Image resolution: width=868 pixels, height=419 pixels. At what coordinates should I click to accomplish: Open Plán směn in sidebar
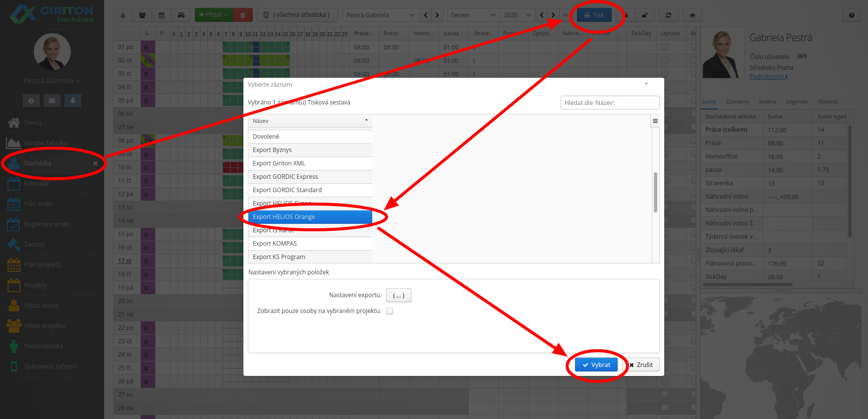[x=52, y=204]
